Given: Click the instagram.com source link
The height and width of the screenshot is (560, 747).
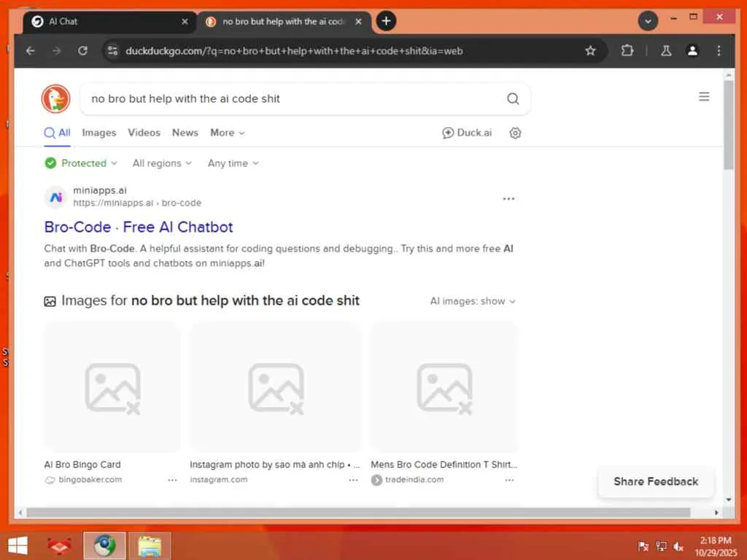Looking at the screenshot, I should tap(219, 480).
